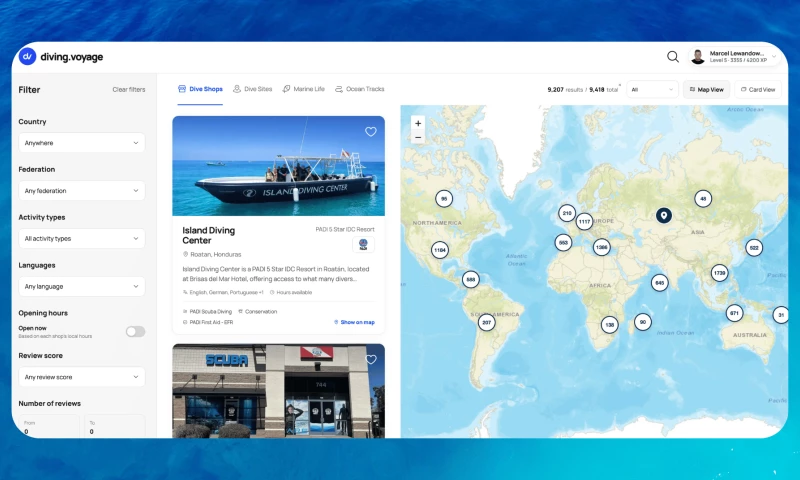Favorite Island Diving Center with heart icon
Viewport: 800px width, 480px height.
[371, 132]
